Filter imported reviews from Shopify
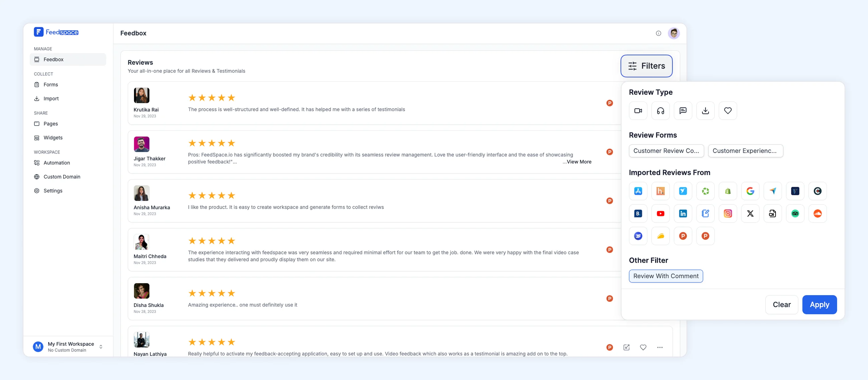Screen dimensions: 868x380 pyautogui.click(x=728, y=191)
